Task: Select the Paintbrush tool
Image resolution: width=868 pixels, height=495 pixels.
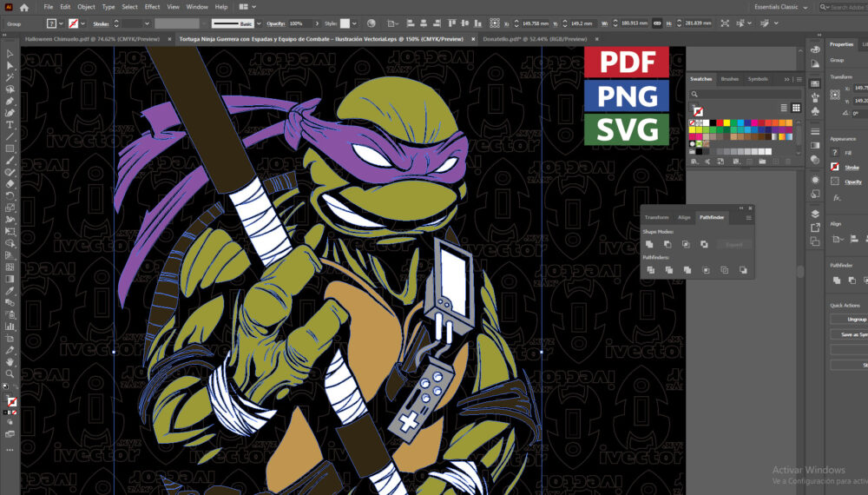Action: pos(10,161)
